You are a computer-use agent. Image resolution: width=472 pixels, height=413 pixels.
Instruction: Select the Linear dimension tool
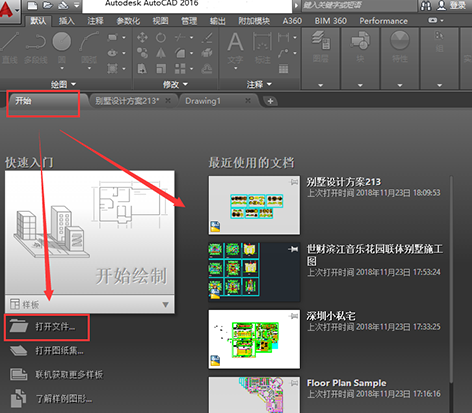point(283,37)
